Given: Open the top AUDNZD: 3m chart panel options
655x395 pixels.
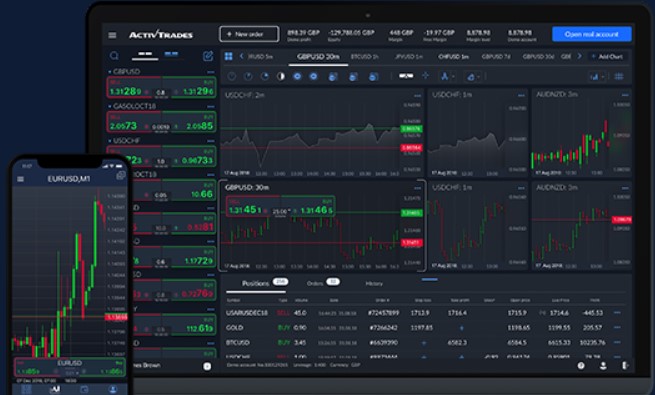Looking at the screenshot, I should [x=625, y=95].
